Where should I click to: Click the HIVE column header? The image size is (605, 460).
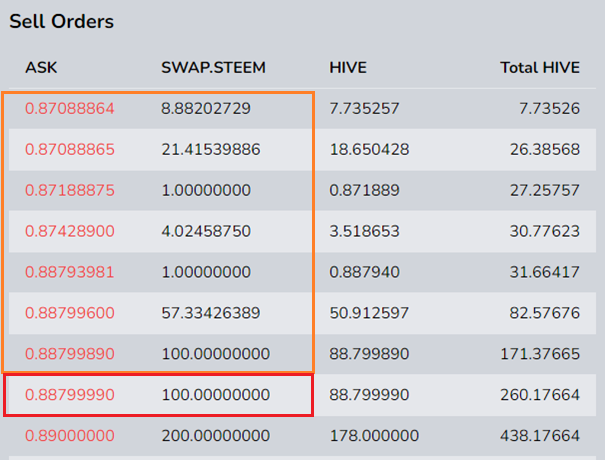(x=348, y=68)
